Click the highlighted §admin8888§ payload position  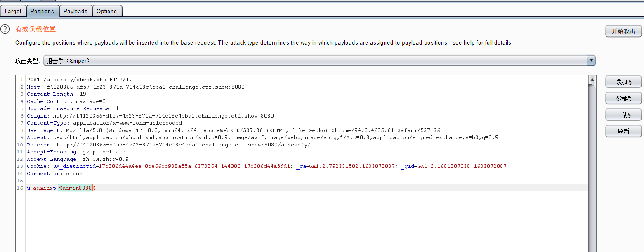[77, 188]
